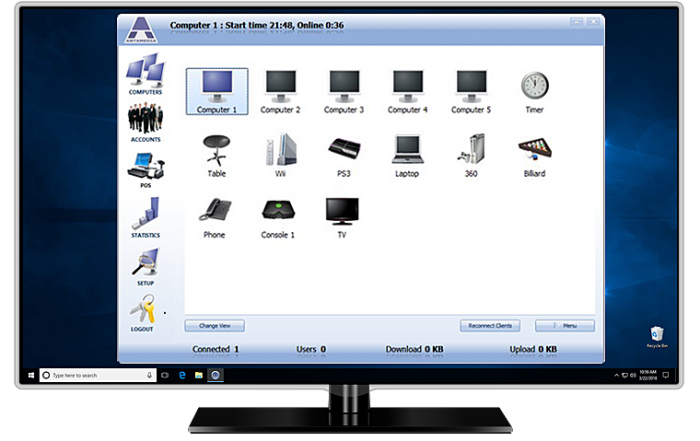Close the Antamedia window
The height and width of the screenshot is (441, 700).
[x=593, y=22]
